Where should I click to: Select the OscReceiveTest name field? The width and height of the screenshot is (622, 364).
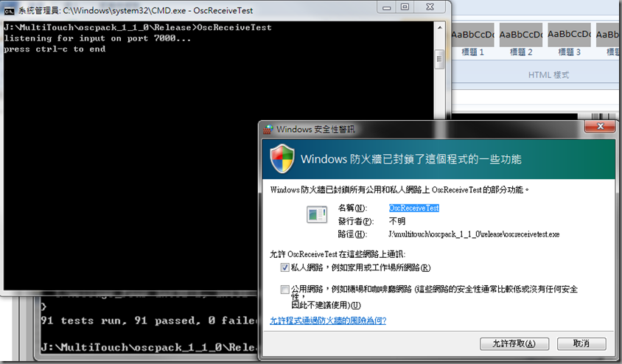tap(413, 208)
